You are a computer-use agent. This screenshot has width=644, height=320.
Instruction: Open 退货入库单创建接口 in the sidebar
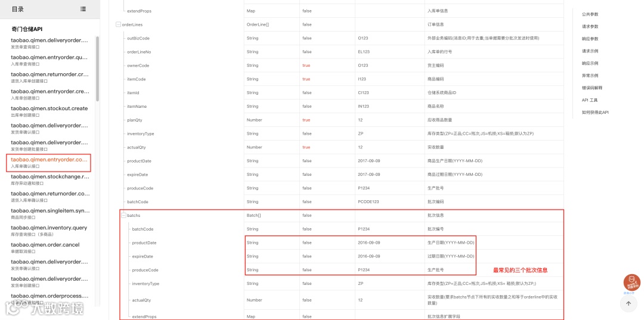tap(49, 77)
